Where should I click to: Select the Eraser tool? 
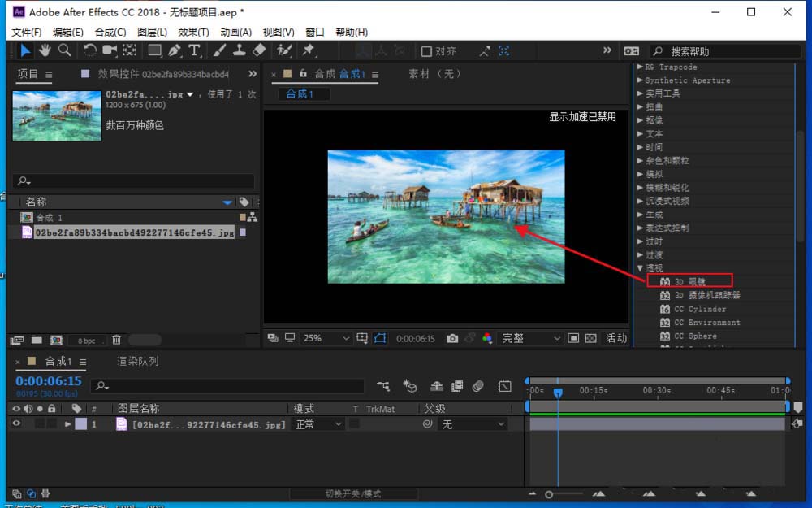(259, 50)
